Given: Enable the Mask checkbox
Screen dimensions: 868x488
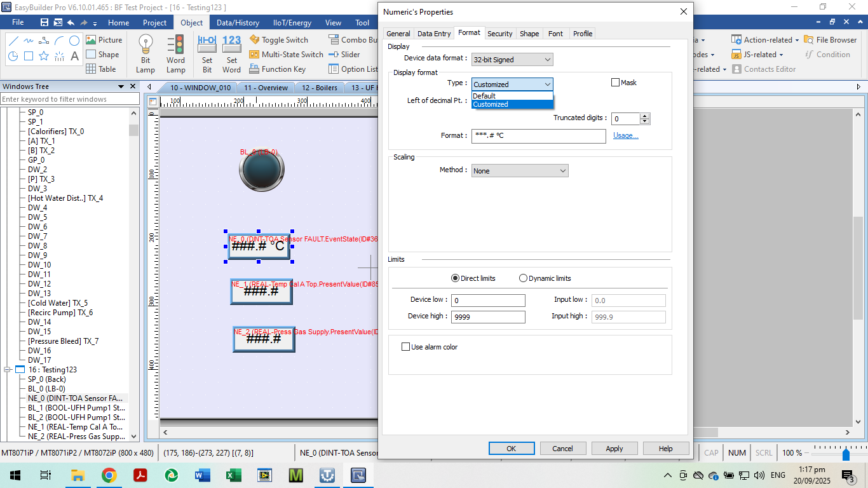Looking at the screenshot, I should point(615,83).
